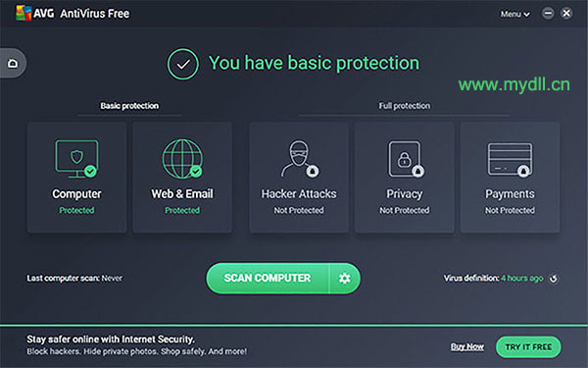Select the Hacker Attacks masked figure icon
Viewport: 588px width, 368px height.
299,159
